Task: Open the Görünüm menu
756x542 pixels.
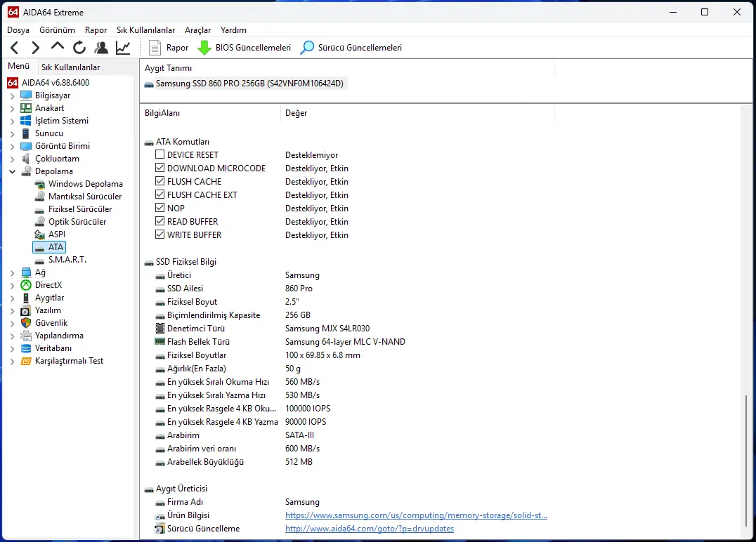Action: [58, 30]
